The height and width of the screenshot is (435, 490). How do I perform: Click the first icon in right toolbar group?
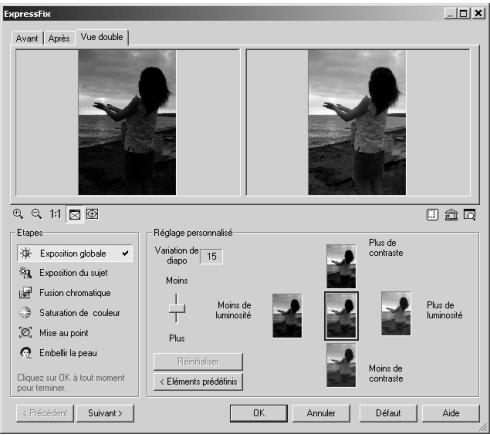coord(432,215)
